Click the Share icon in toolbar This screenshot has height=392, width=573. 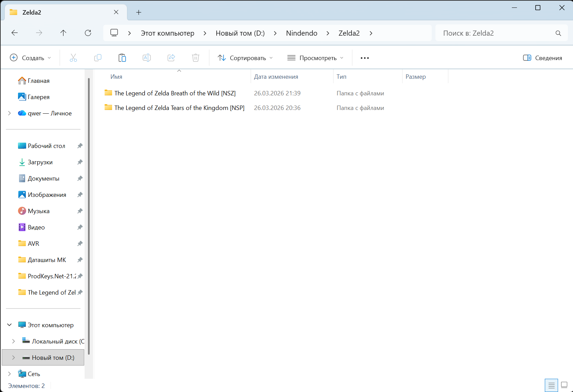tap(171, 58)
